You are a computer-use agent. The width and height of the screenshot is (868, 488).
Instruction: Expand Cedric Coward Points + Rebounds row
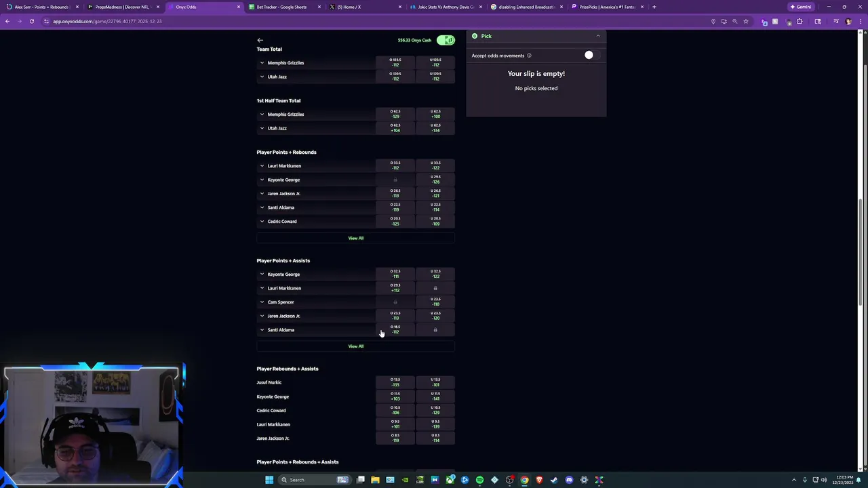point(262,222)
